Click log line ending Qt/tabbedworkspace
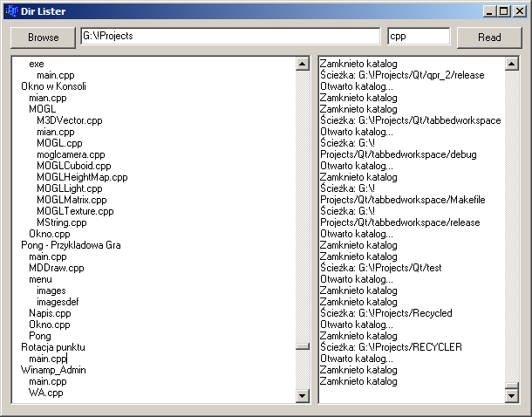 [x=411, y=120]
